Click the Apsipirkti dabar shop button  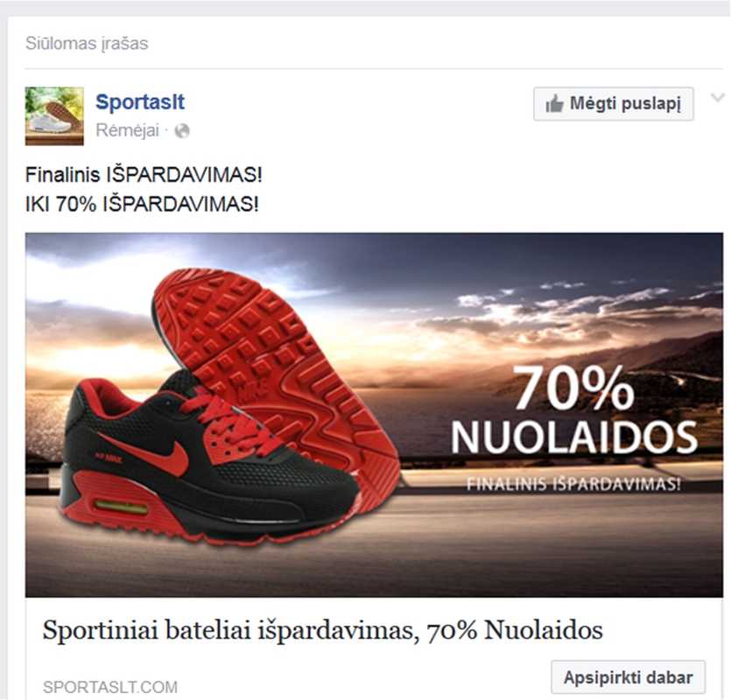click(628, 676)
